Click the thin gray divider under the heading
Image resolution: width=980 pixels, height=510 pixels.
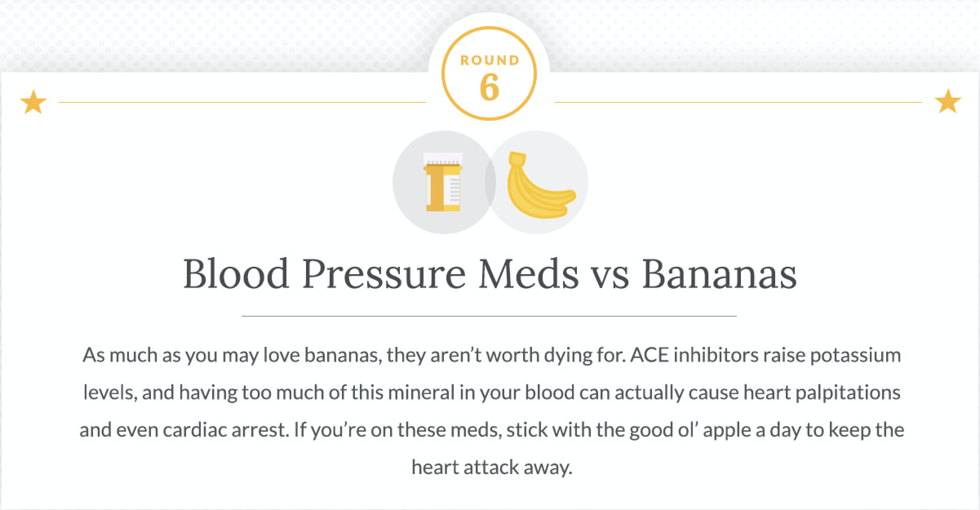tap(489, 316)
